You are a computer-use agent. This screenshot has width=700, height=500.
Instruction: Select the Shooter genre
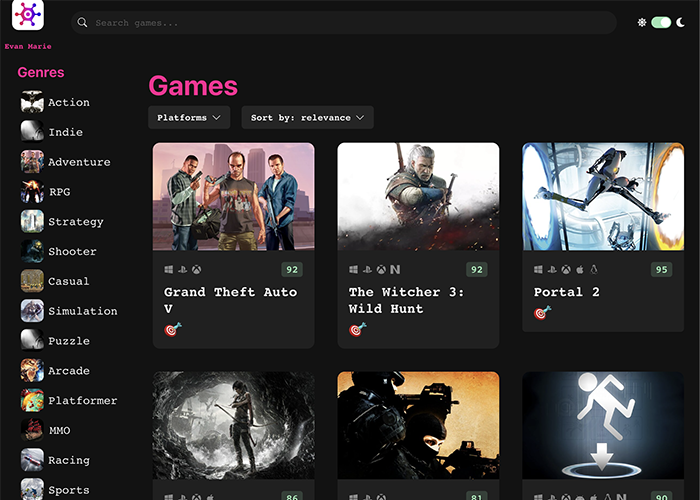pos(72,252)
